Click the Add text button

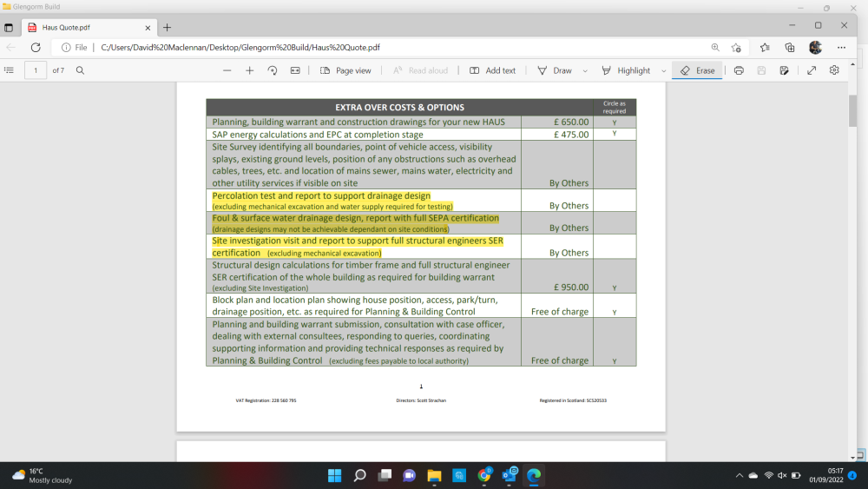pos(493,70)
